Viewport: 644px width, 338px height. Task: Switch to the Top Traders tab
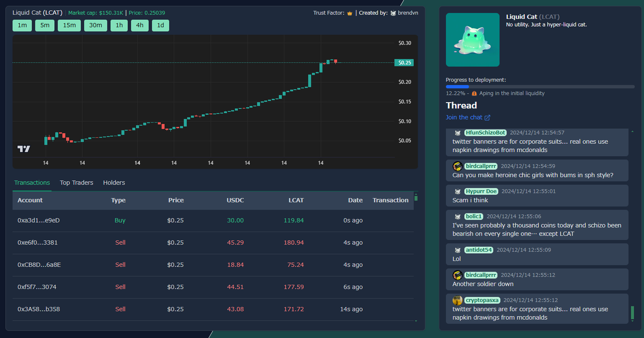coord(76,183)
